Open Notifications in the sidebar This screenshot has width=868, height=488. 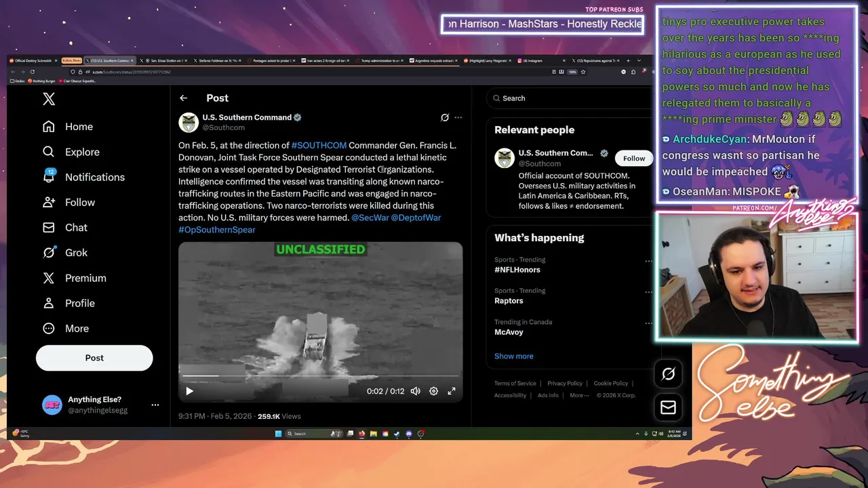pyautogui.click(x=83, y=177)
